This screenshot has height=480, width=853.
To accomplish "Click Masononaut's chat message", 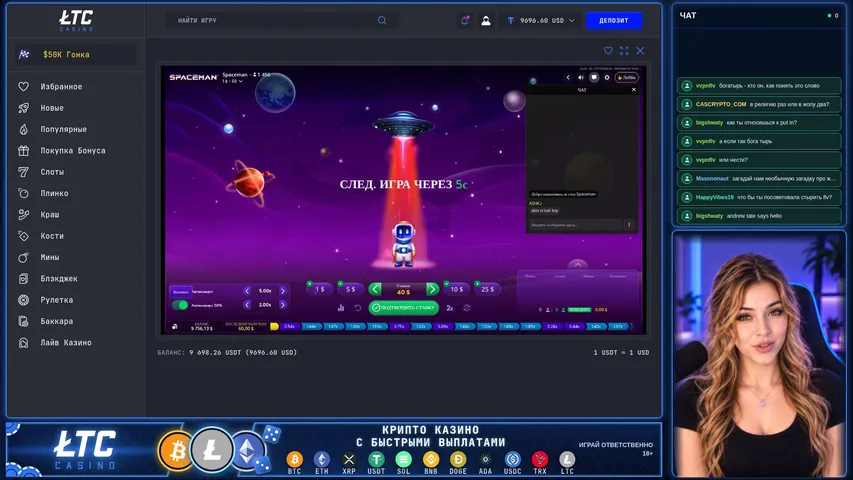I will pyautogui.click(x=759, y=179).
